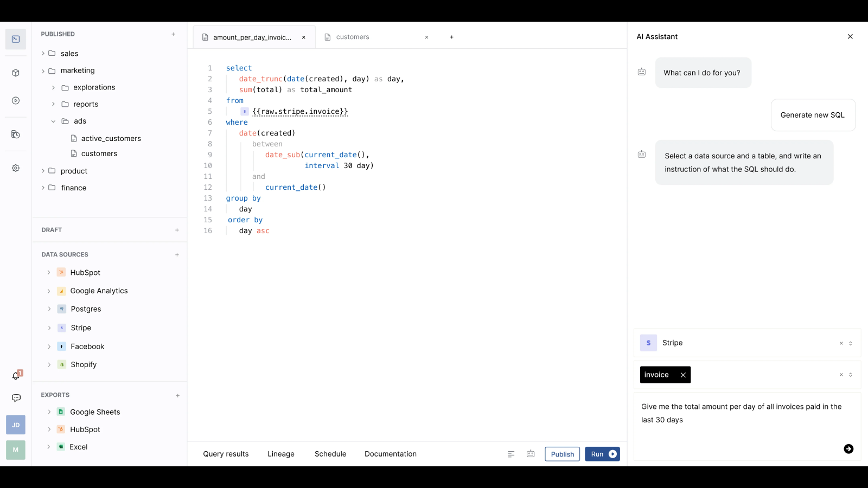Collapse the ads folder

(x=53, y=121)
